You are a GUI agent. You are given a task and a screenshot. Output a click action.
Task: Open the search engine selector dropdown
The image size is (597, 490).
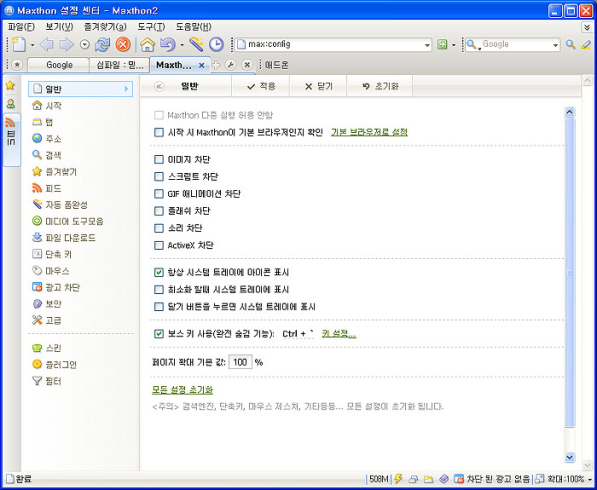click(474, 45)
